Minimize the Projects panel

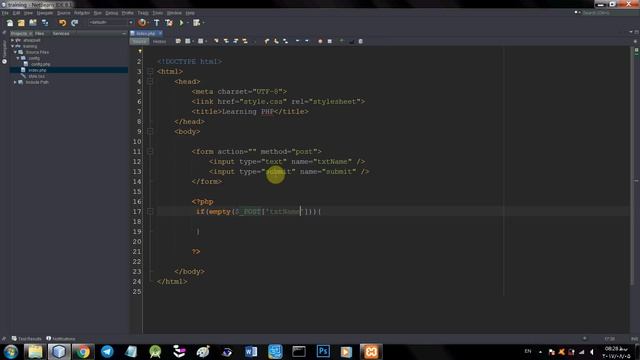[x=124, y=33]
